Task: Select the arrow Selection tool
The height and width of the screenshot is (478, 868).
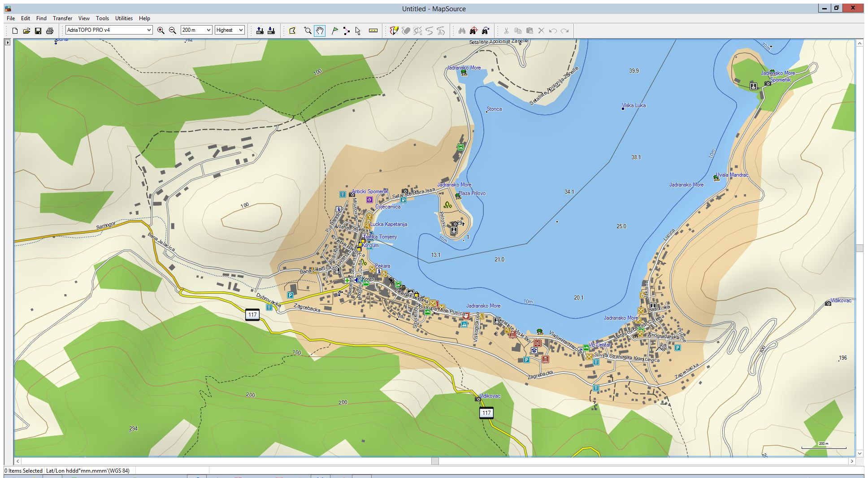Action: click(x=358, y=30)
